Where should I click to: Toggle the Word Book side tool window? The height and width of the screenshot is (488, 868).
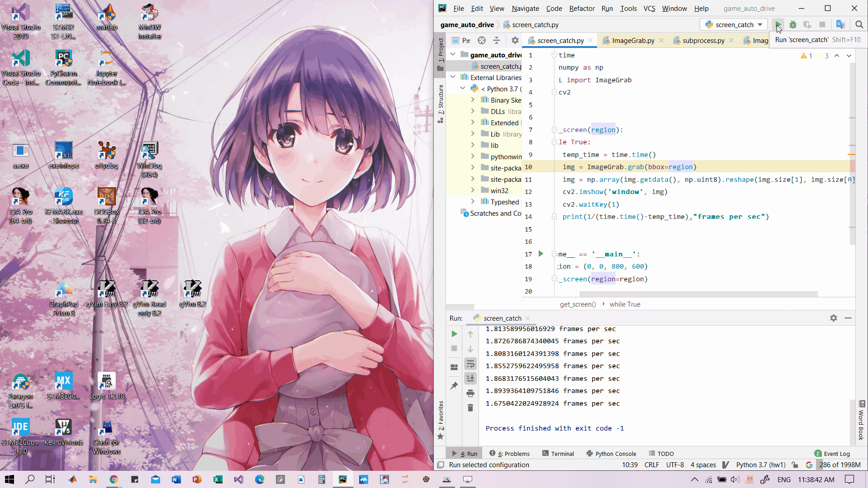(861, 421)
